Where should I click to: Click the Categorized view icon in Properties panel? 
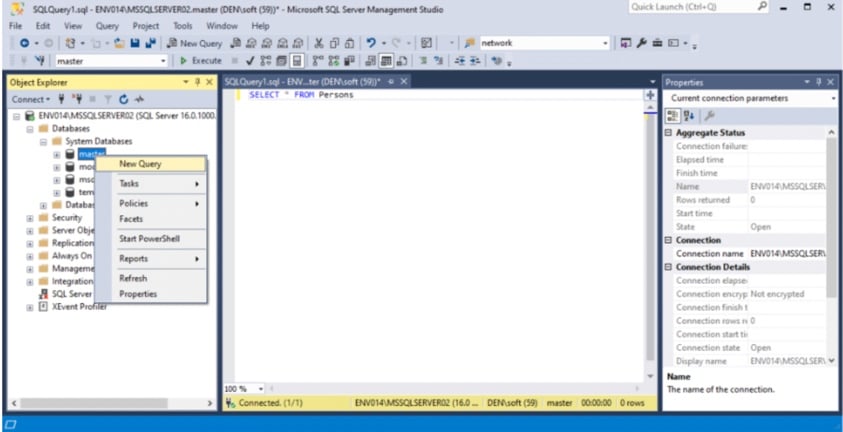click(673, 116)
